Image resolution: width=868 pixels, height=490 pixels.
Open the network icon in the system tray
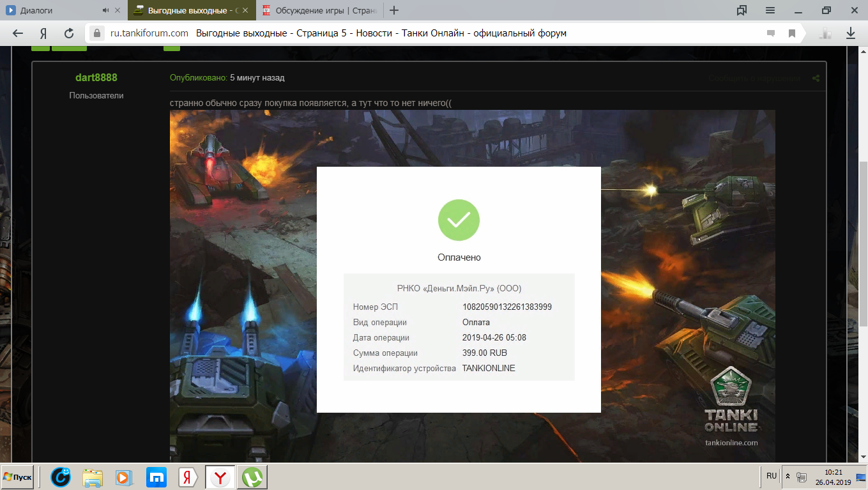(x=802, y=477)
